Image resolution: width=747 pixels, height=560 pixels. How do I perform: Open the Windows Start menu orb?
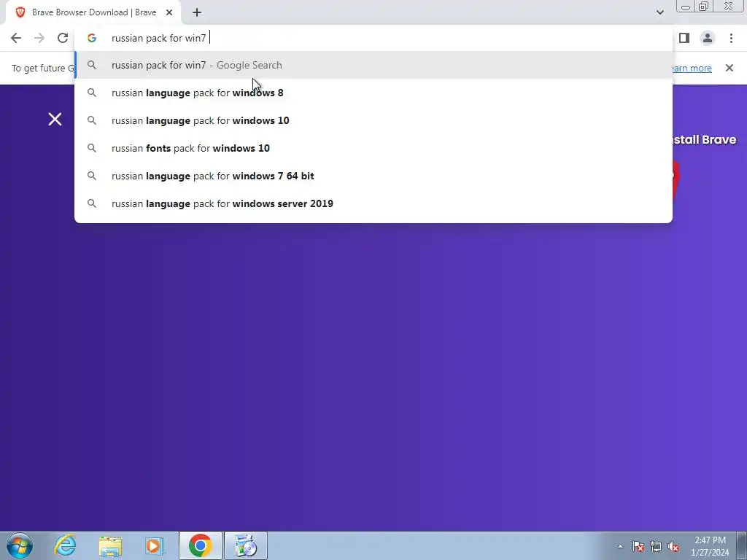20,545
